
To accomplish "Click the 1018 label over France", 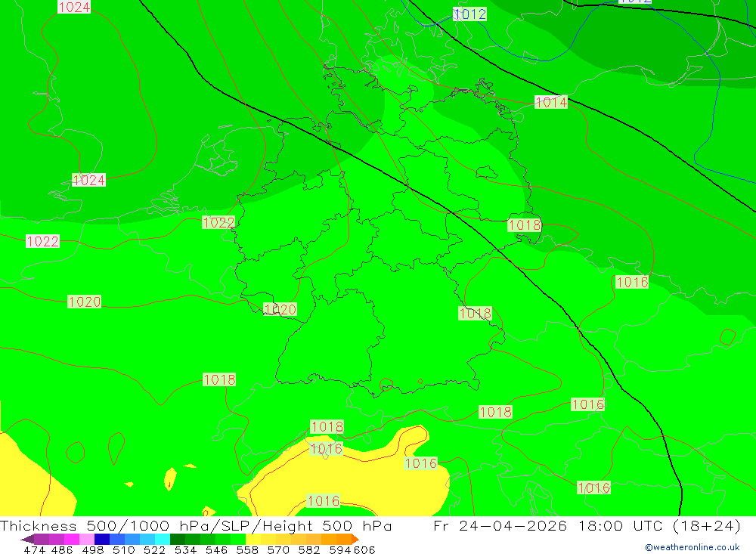I will pyautogui.click(x=219, y=379).
